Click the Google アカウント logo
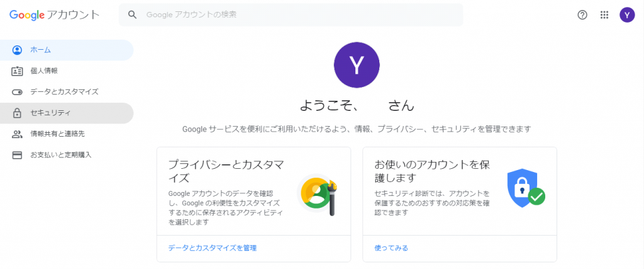Screen dimensions: 644x269 click(55, 15)
